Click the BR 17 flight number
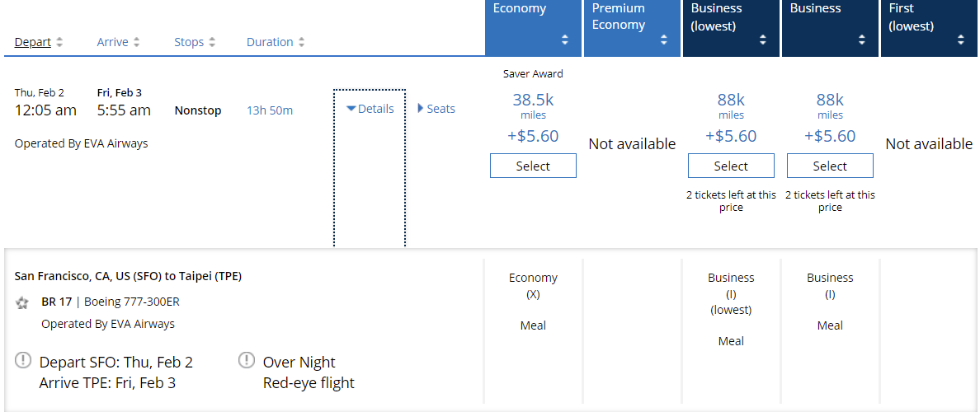Screen dimensions: 980x412 point(56,302)
